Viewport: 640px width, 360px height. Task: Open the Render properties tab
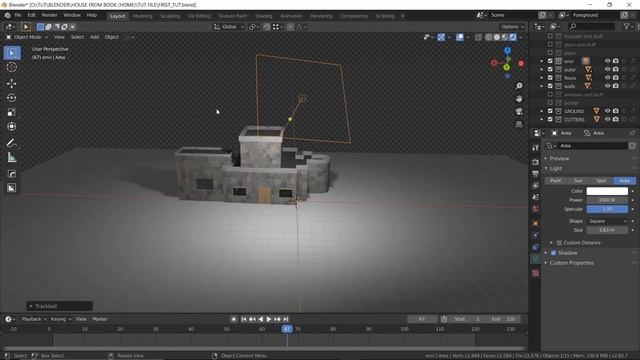[536, 162]
